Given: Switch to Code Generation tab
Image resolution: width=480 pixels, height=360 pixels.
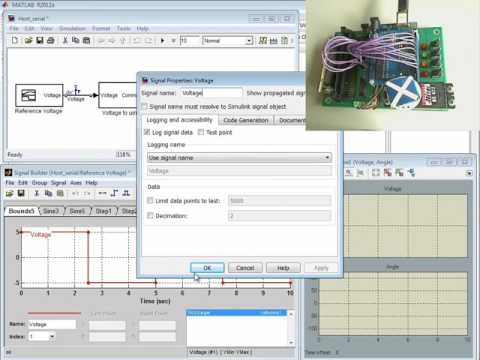Looking at the screenshot, I should tap(246, 120).
